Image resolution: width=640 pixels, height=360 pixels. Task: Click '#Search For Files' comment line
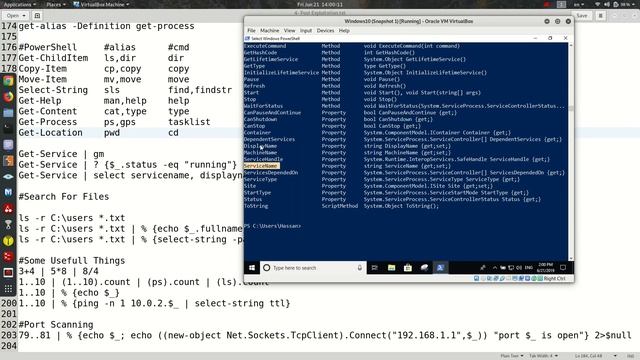pyautogui.click(x=64, y=197)
